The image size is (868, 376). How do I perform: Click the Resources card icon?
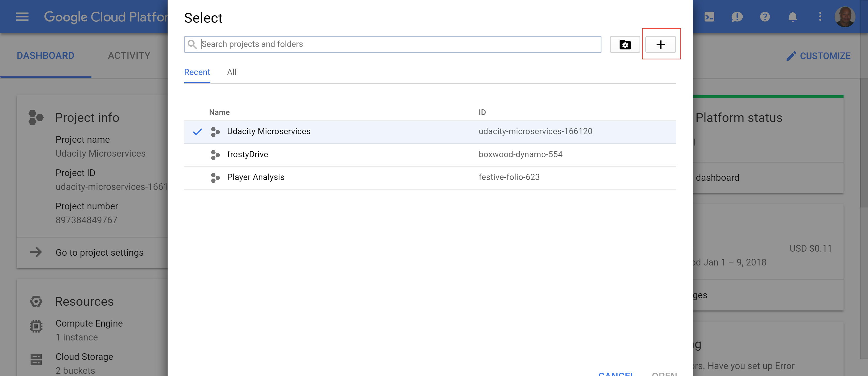[x=36, y=301]
